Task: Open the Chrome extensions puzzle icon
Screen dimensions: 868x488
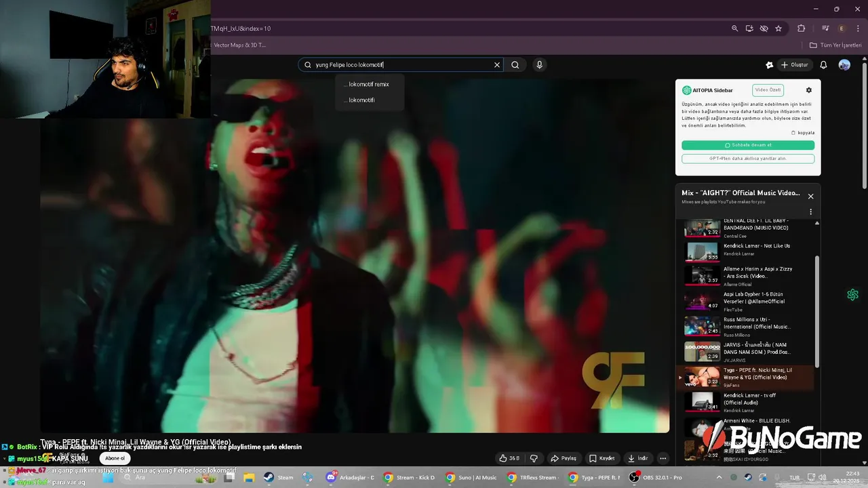Action: [x=801, y=28]
